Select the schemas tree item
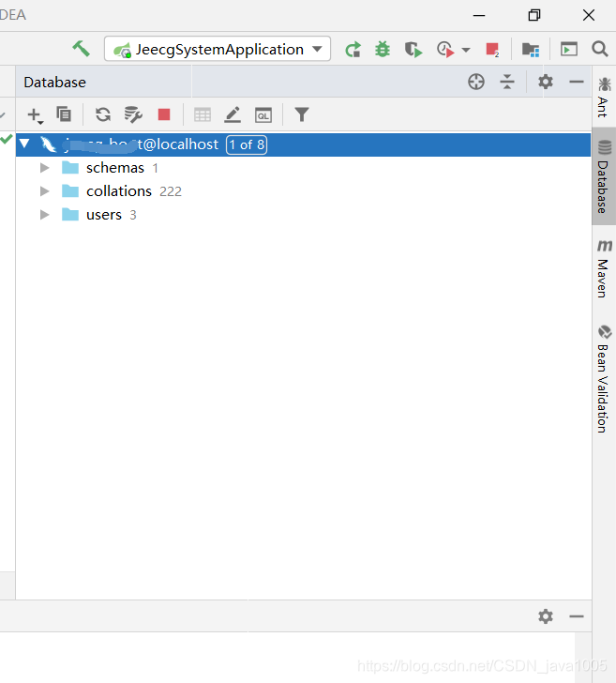 click(115, 168)
